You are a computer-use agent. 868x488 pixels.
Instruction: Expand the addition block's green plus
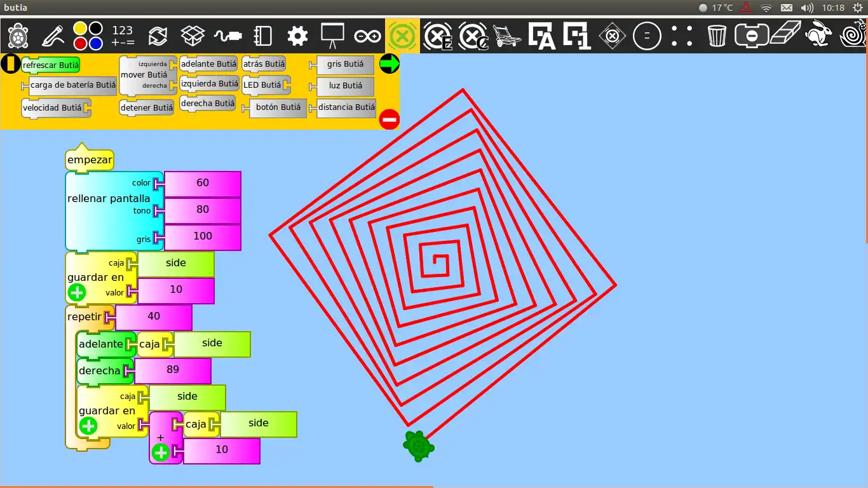(x=161, y=452)
